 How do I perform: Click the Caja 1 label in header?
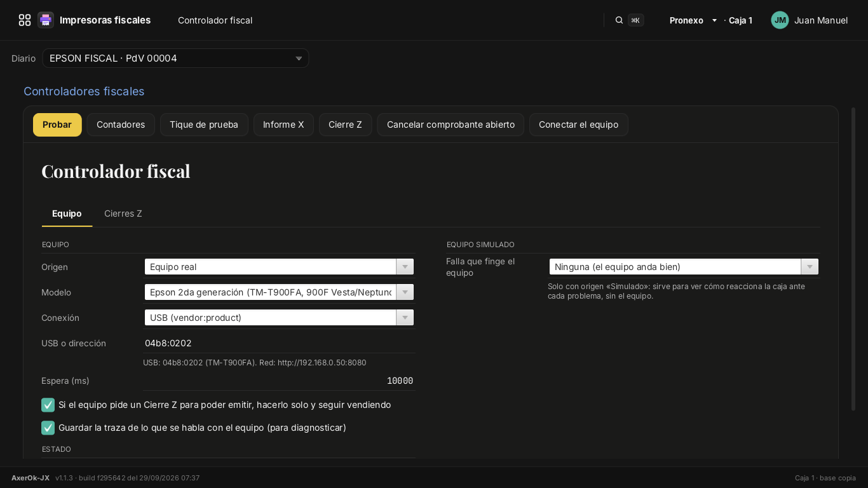click(740, 20)
